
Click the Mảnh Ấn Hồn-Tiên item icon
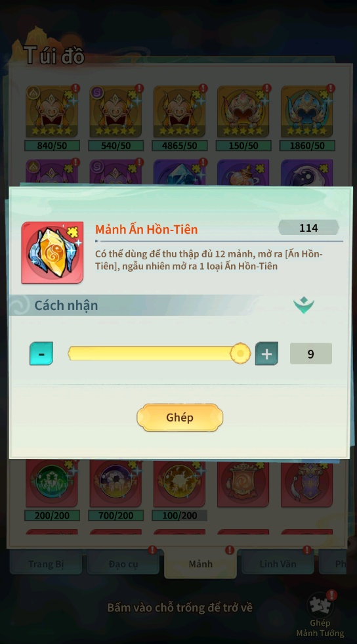click(52, 253)
